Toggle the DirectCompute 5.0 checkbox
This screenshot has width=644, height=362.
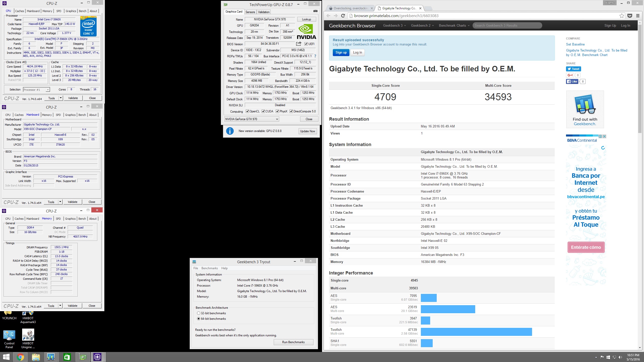(x=291, y=111)
